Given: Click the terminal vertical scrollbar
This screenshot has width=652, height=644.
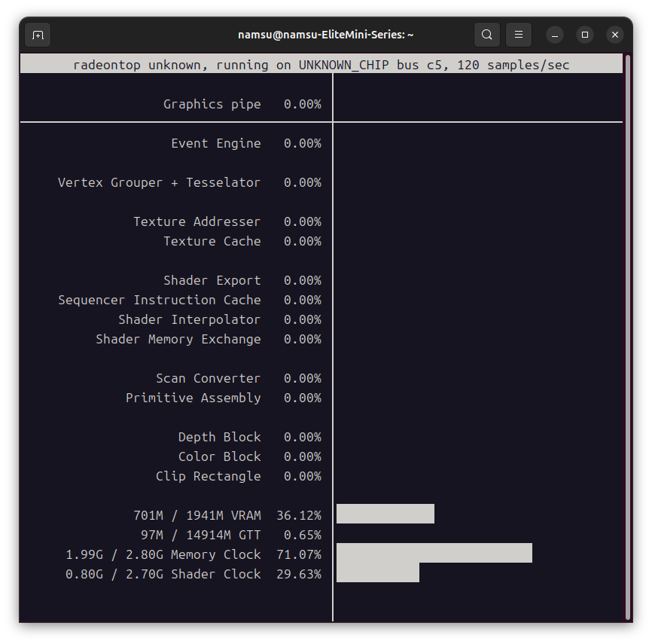Looking at the screenshot, I should pos(628,337).
